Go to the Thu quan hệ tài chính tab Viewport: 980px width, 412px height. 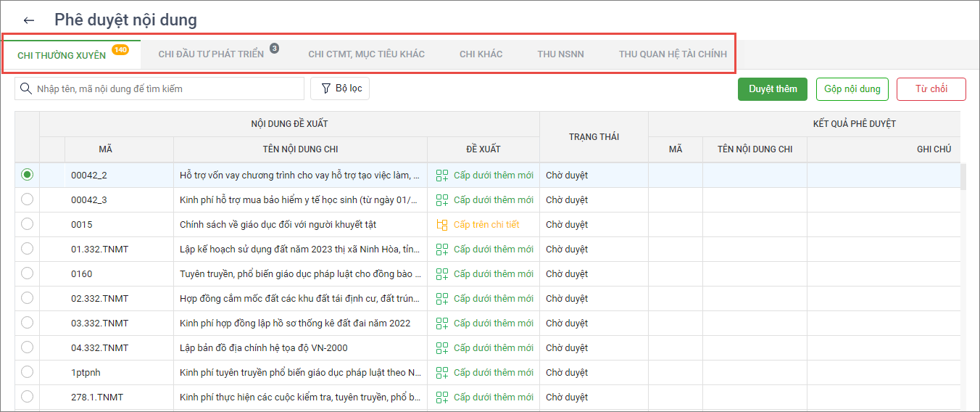click(672, 54)
